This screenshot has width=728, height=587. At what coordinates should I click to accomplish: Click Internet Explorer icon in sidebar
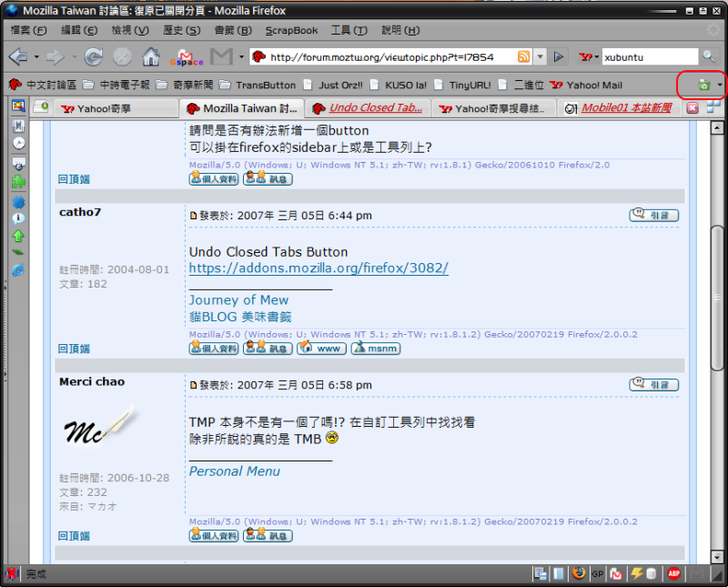click(18, 269)
